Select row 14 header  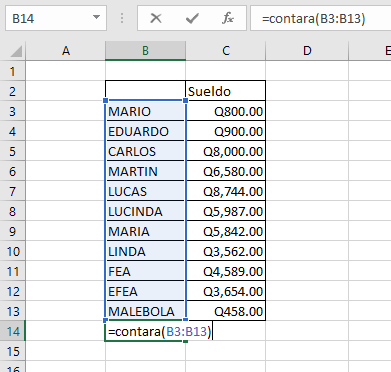(x=13, y=331)
